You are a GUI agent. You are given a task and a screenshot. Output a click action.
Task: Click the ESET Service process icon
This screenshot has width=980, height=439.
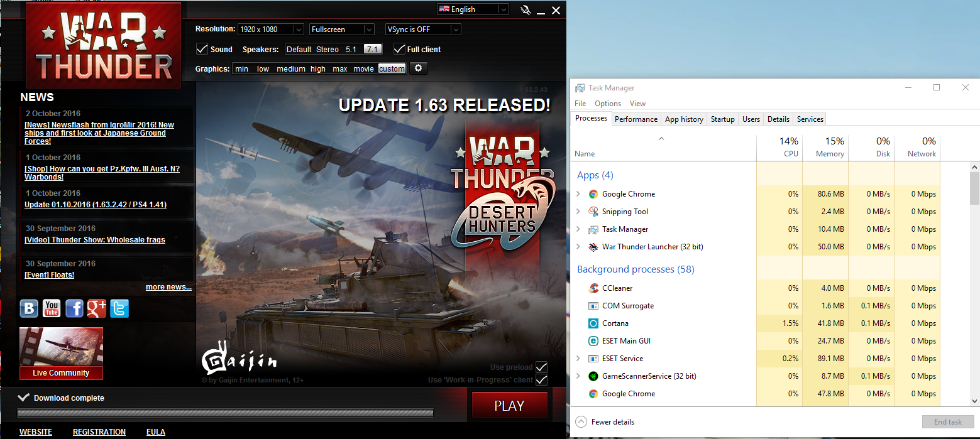tap(593, 359)
